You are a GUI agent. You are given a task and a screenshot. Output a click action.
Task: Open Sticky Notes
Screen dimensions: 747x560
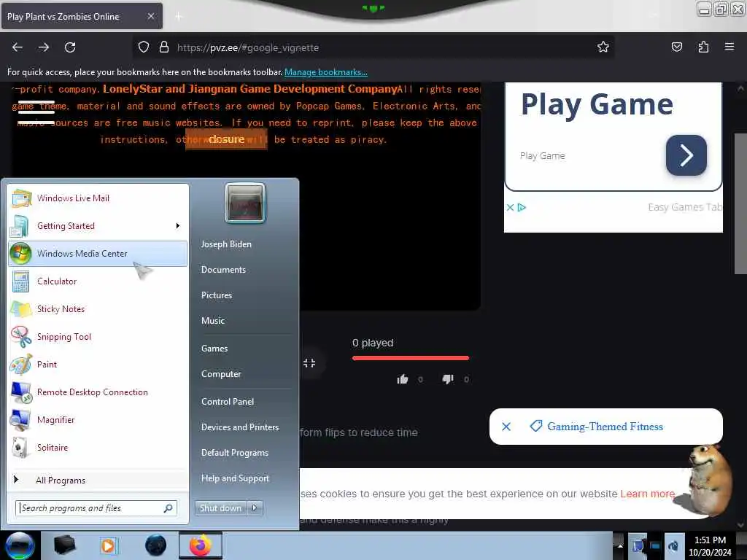point(98,308)
